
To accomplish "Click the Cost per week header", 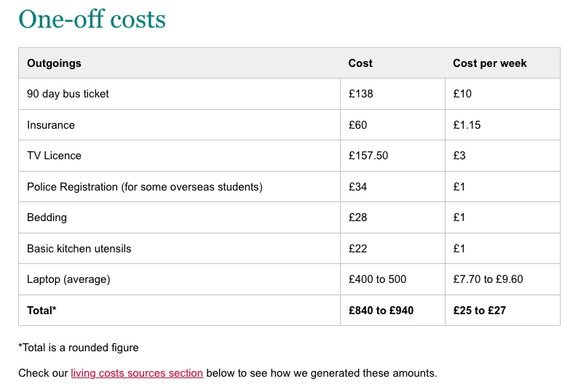I will pos(489,63).
